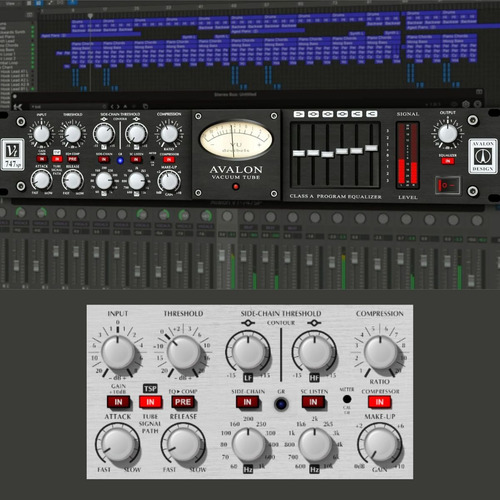500x500 pixels.
Task: Click the Input knob in the silver panel
Action: pos(118,352)
